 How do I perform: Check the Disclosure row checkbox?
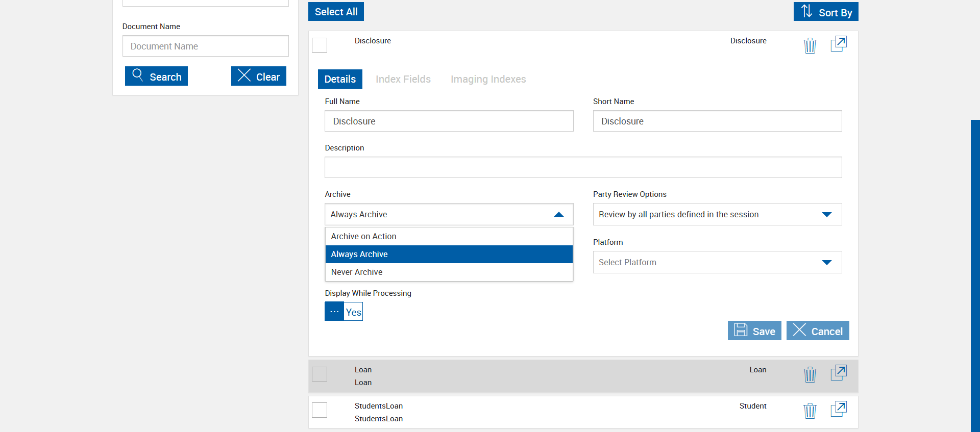click(x=320, y=45)
